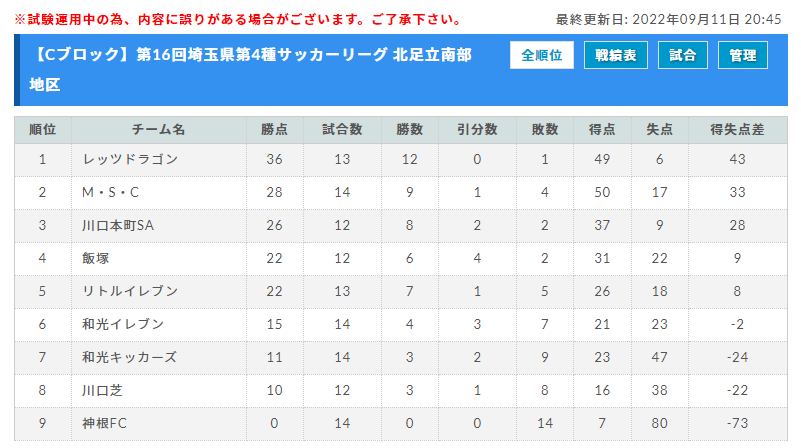The height and width of the screenshot is (448, 801).
Task: Select team レッツドラゴン in the table
Action: pyautogui.click(x=130, y=159)
